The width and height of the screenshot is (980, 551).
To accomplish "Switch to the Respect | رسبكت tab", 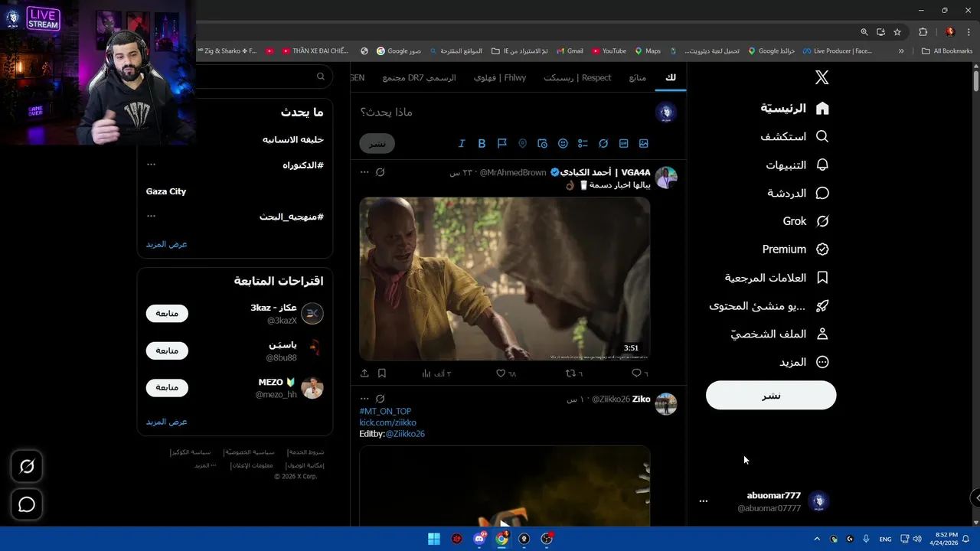I will 577,78.
